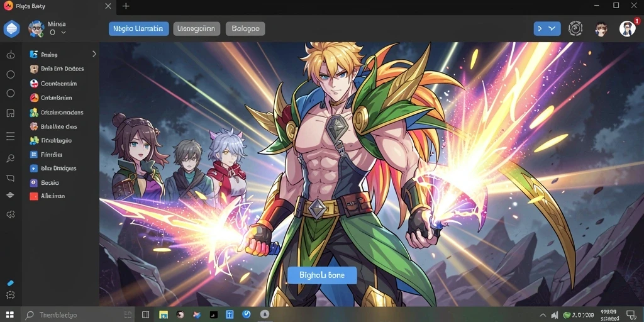The height and width of the screenshot is (322, 644).
Task: Switch to the Baloppo tab
Action: (245, 29)
